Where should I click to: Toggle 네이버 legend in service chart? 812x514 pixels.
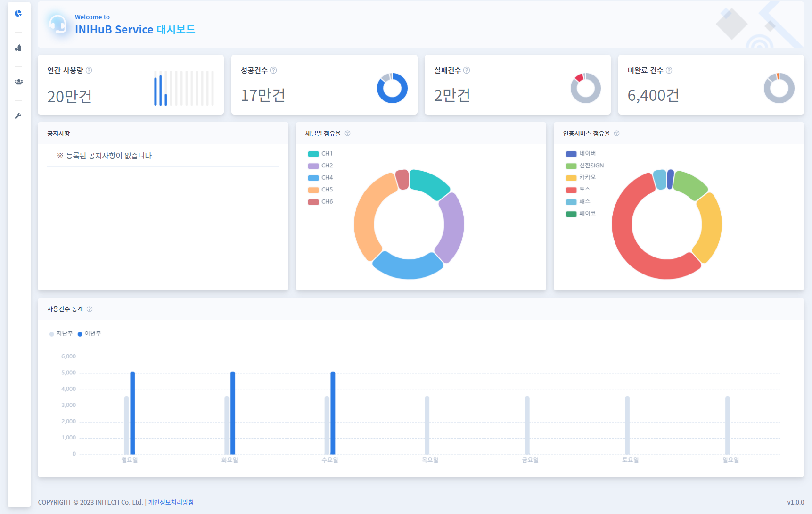(x=581, y=154)
